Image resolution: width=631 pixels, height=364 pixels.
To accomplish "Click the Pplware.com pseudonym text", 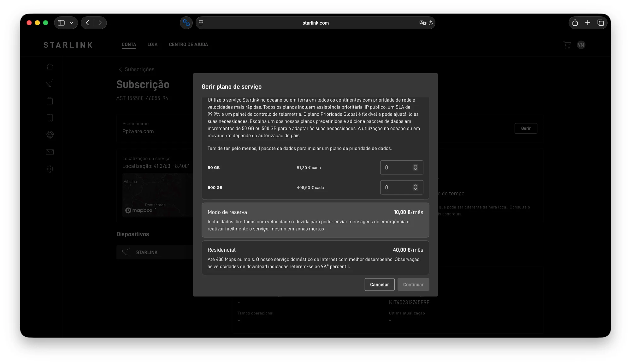I will point(138,131).
